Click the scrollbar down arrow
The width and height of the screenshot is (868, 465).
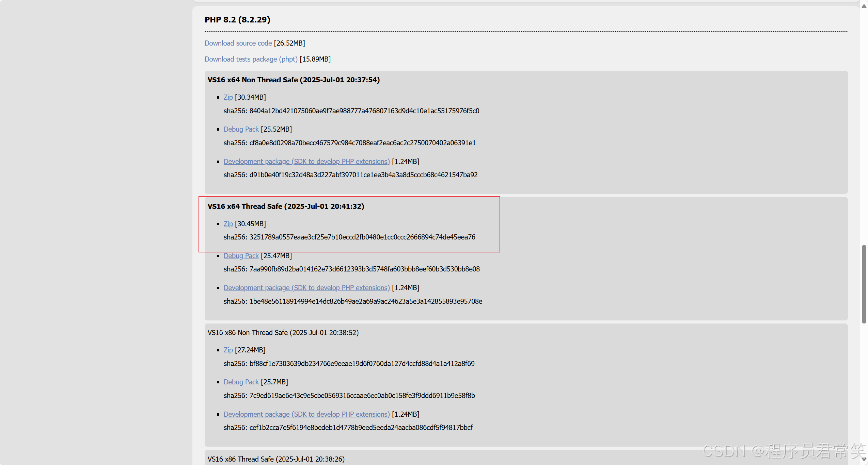(x=864, y=459)
